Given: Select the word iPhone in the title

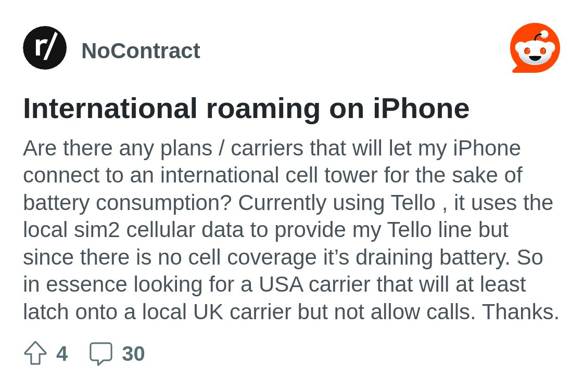Looking at the screenshot, I should [x=421, y=108].
